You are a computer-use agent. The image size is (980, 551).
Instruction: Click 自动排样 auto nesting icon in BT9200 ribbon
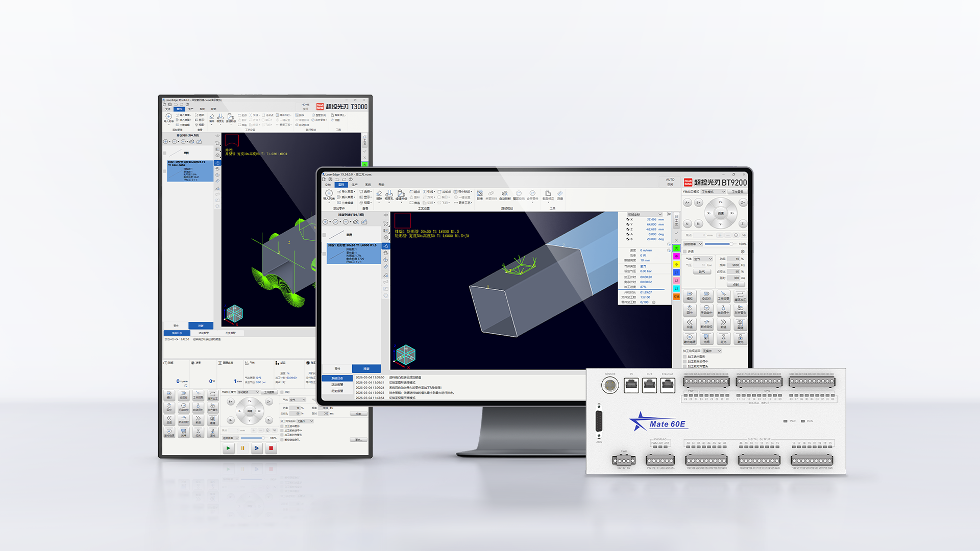tap(504, 195)
